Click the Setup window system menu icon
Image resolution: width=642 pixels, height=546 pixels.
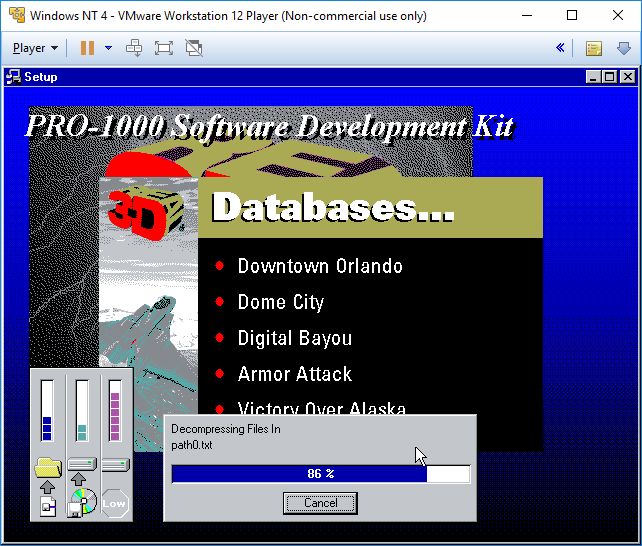tap(13, 77)
